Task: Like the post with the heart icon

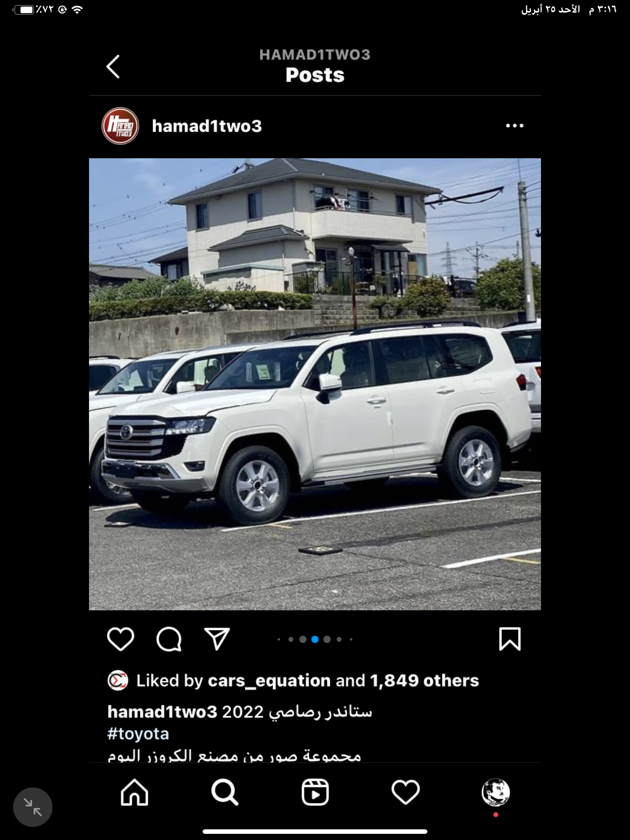Action: pos(121,639)
